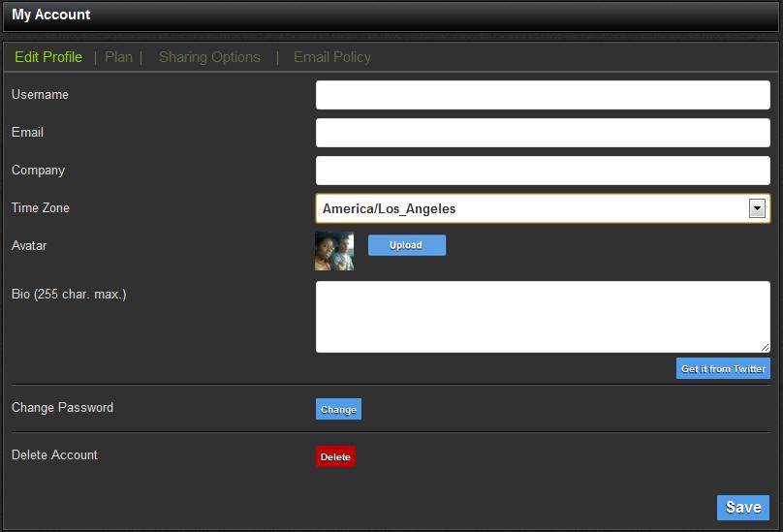Get bio from Twitter
The height and width of the screenshot is (532, 783).
(x=723, y=368)
